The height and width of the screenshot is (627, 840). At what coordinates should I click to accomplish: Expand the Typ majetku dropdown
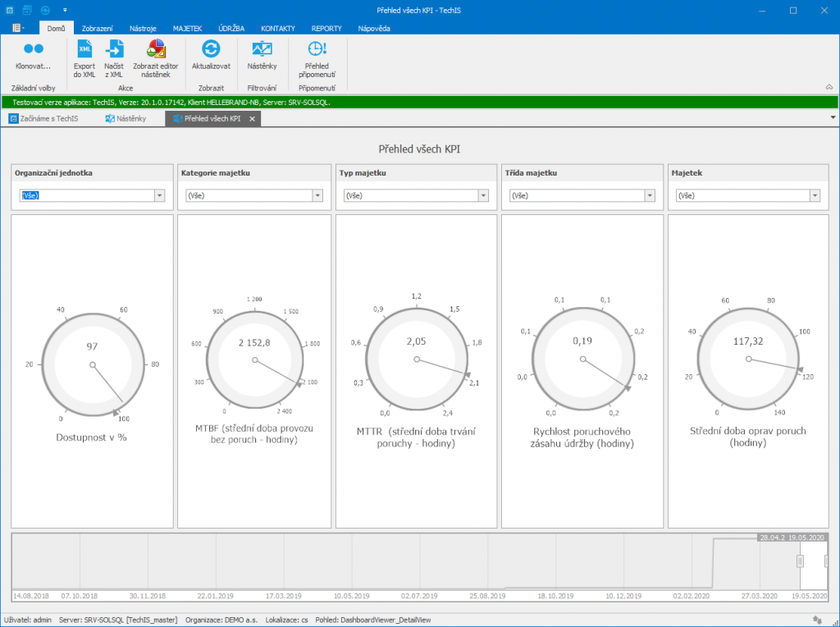[x=483, y=195]
